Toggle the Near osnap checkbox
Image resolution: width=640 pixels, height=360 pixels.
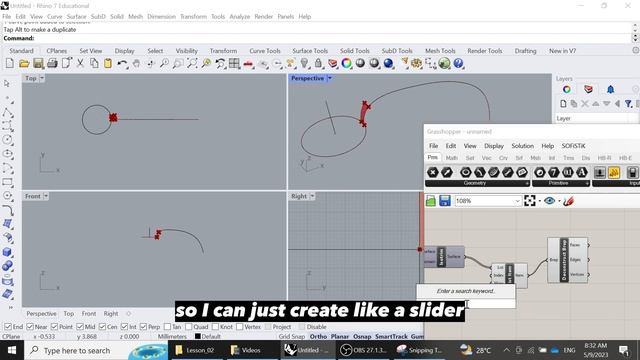pyautogui.click(x=30, y=327)
